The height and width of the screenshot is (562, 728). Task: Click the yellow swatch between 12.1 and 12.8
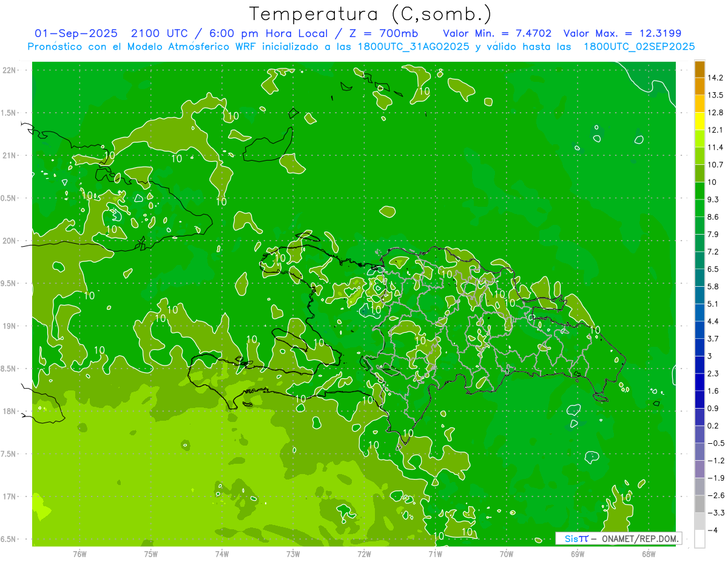click(699, 121)
